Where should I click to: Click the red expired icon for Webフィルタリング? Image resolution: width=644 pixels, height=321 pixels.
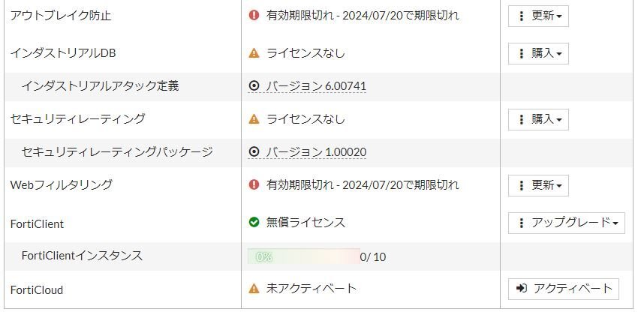254,184
